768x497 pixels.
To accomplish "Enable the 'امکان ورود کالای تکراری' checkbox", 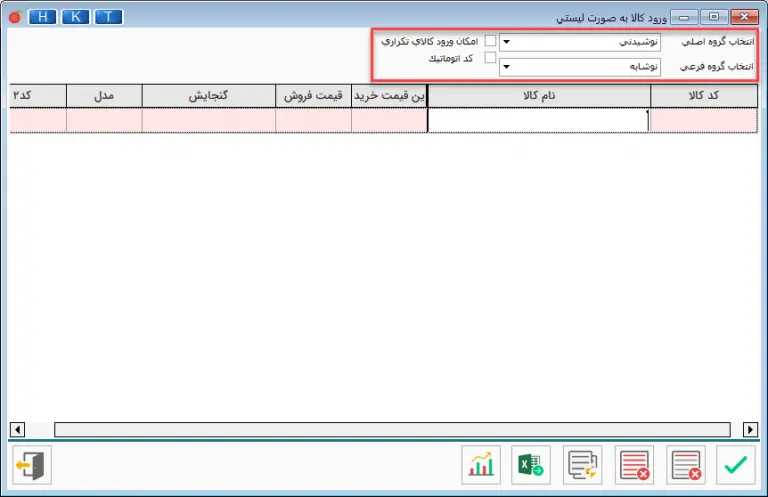I will [490, 41].
